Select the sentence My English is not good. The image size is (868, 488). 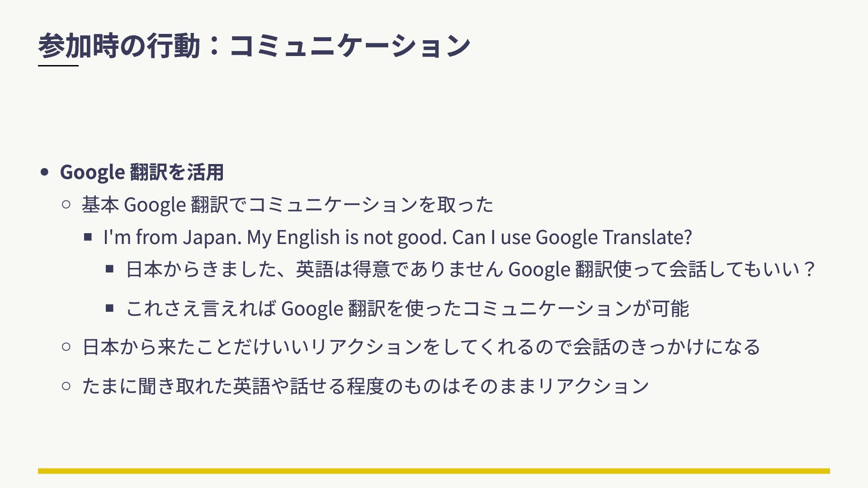347,237
